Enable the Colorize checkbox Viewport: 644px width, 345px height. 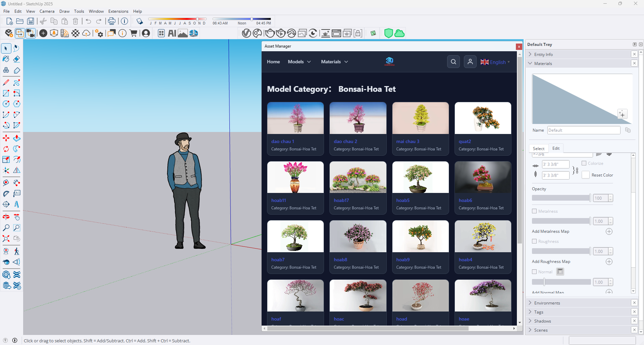pos(583,163)
